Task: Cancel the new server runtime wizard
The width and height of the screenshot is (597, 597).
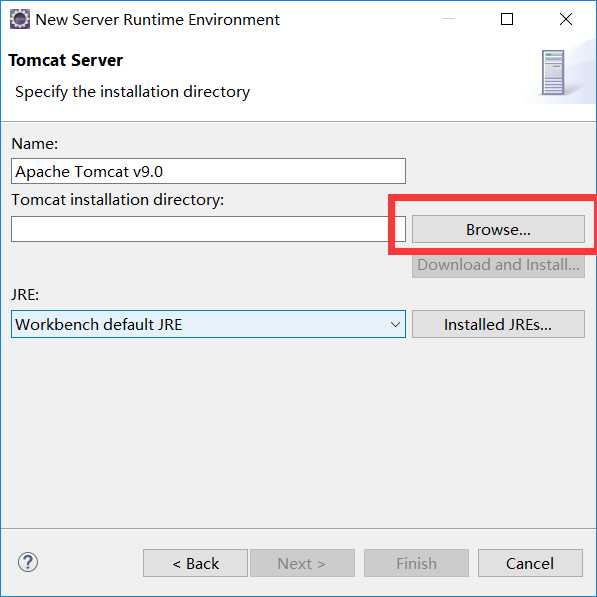Action: point(530,563)
